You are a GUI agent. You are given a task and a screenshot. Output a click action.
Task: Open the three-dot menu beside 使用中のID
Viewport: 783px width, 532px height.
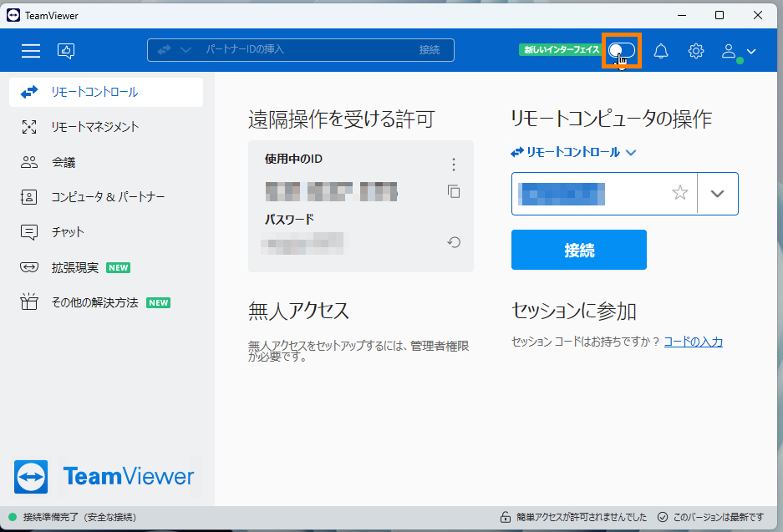[x=454, y=165]
